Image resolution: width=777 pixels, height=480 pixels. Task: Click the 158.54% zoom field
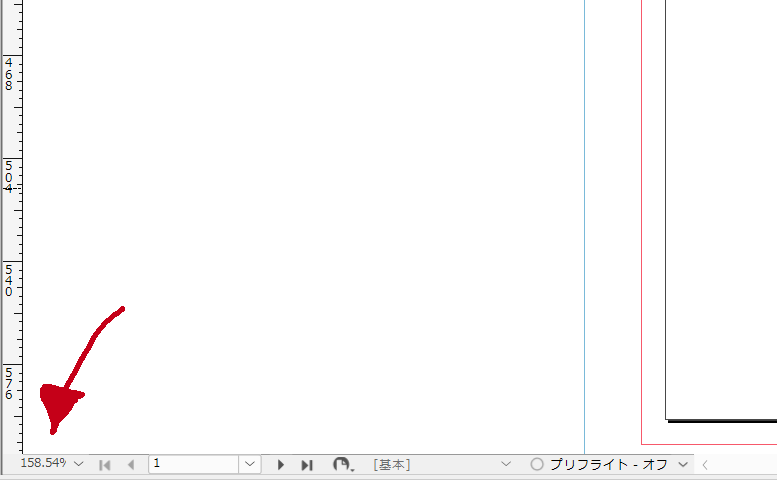click(x=43, y=463)
